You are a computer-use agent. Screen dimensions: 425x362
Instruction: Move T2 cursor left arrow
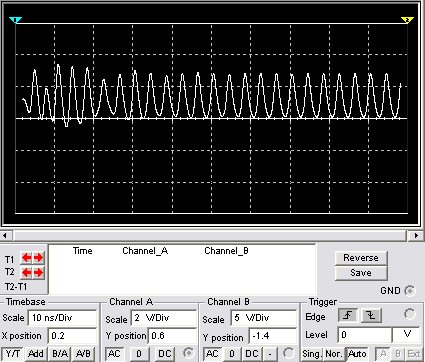coord(27,273)
